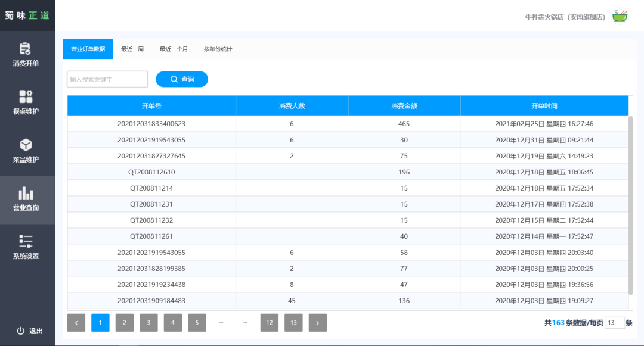Go to page 3 in pagination
This screenshot has height=346, width=644.
148,323
